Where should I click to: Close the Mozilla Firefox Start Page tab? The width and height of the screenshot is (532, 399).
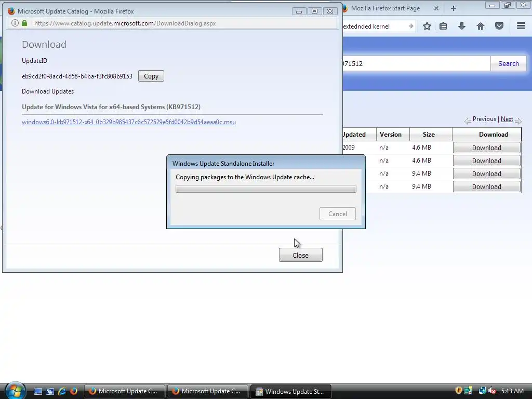[x=436, y=8]
